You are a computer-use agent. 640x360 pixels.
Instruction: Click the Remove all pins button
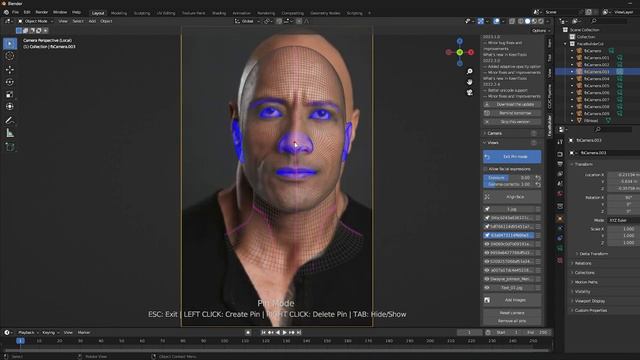coord(512,321)
